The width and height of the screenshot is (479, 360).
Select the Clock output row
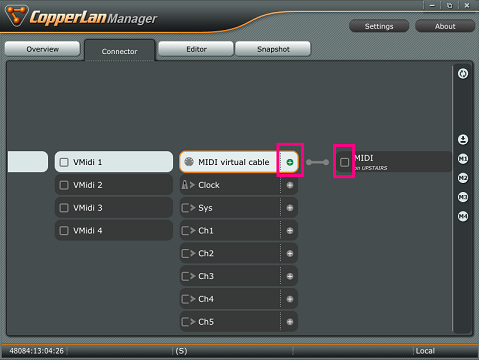pyautogui.click(x=239, y=185)
